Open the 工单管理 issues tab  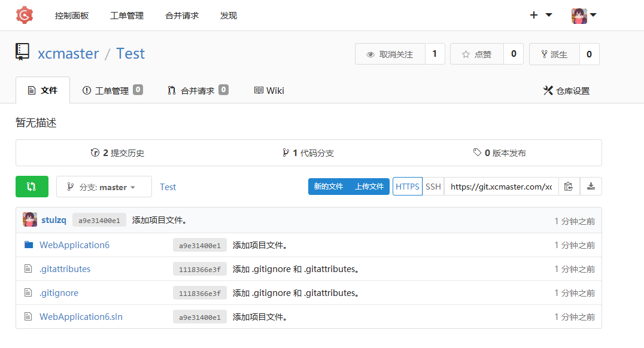pyautogui.click(x=112, y=91)
